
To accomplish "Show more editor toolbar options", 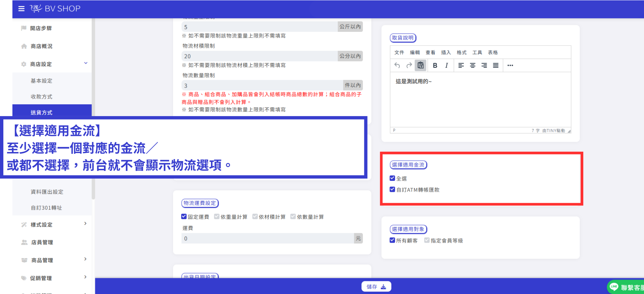I will tap(510, 65).
